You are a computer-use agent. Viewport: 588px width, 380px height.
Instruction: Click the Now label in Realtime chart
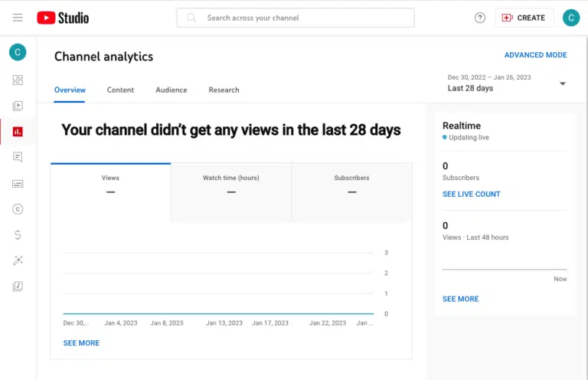pos(560,279)
